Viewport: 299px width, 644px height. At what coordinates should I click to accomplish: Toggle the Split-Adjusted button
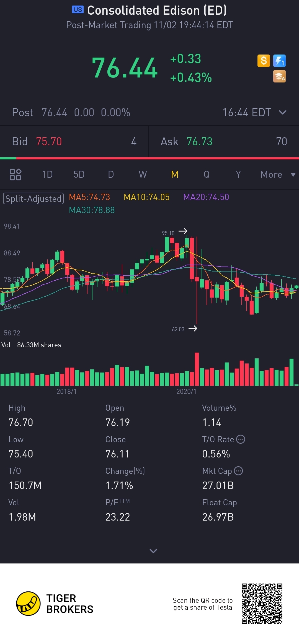tap(33, 198)
